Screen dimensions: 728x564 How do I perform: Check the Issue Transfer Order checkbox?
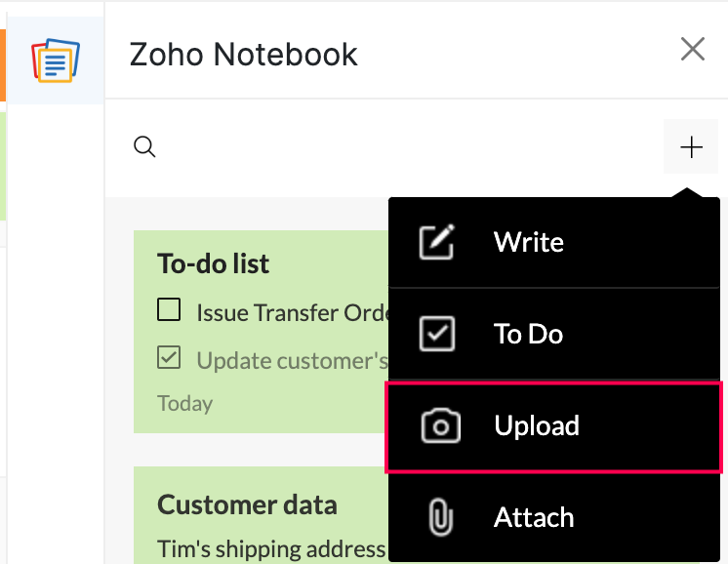(169, 311)
